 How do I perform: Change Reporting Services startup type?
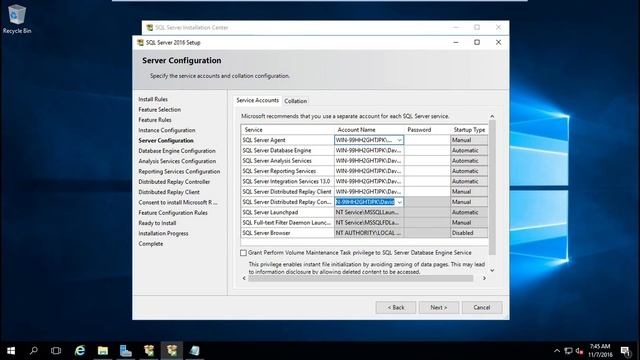pyautogui.click(x=469, y=171)
